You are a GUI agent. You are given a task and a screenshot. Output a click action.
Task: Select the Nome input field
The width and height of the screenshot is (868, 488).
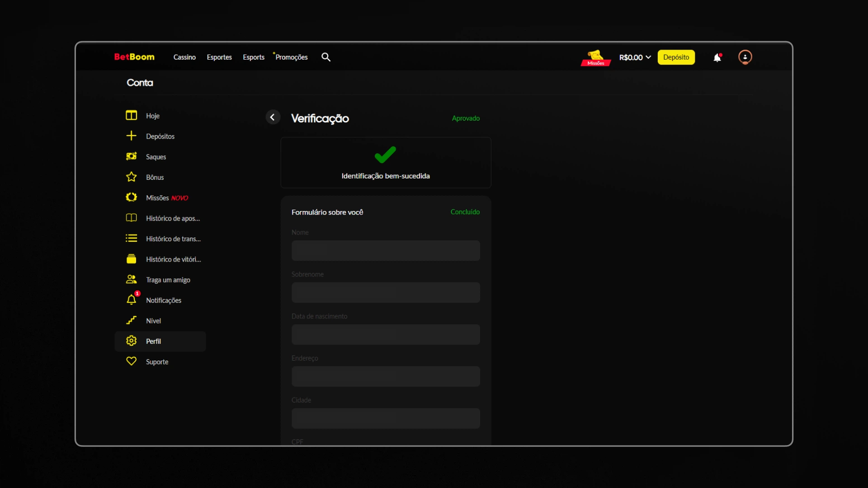385,250
